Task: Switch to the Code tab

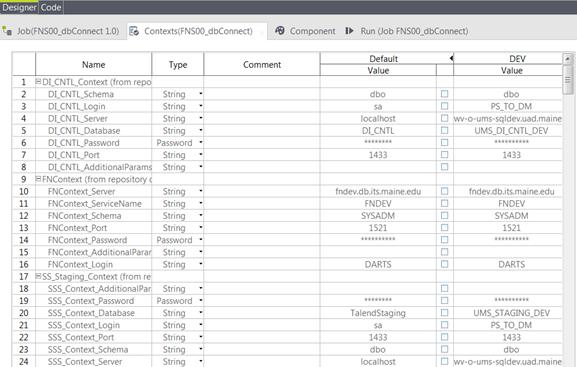Action: [51, 7]
